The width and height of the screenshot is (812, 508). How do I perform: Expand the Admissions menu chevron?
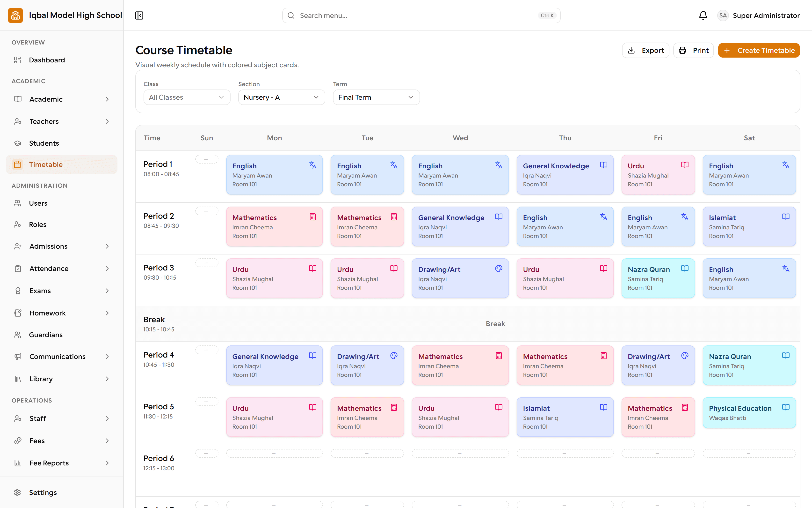[107, 246]
